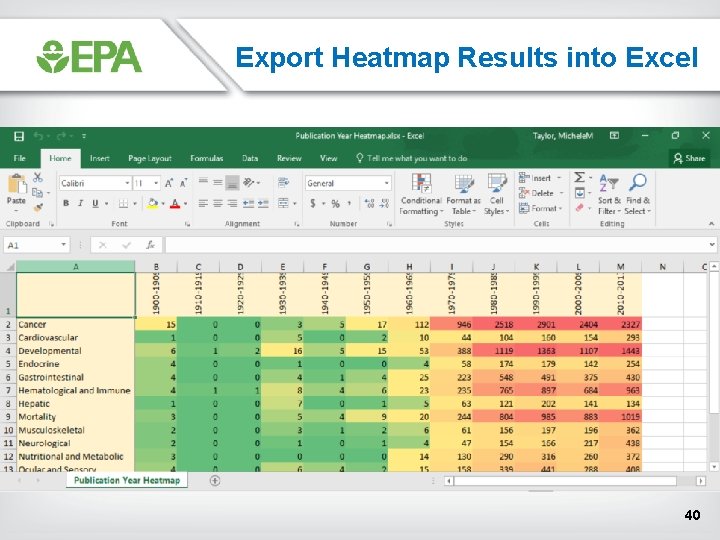Screen dimensions: 720x540
Task: Click Tell me what you want to do
Action: [412, 158]
